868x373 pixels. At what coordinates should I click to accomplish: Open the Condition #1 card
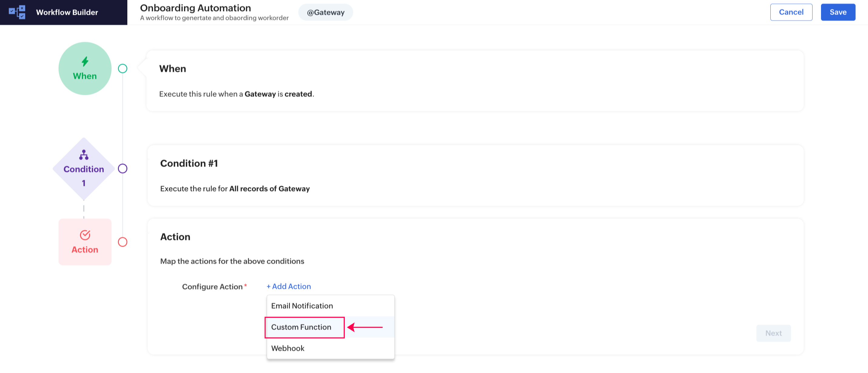(474, 175)
